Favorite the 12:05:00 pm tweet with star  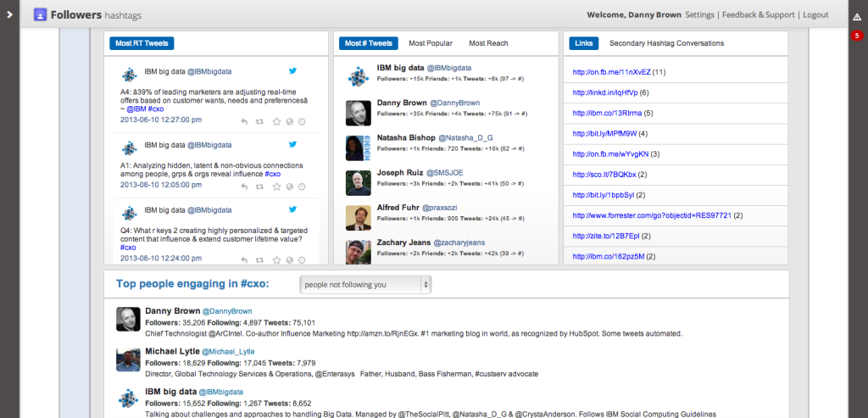[x=277, y=187]
